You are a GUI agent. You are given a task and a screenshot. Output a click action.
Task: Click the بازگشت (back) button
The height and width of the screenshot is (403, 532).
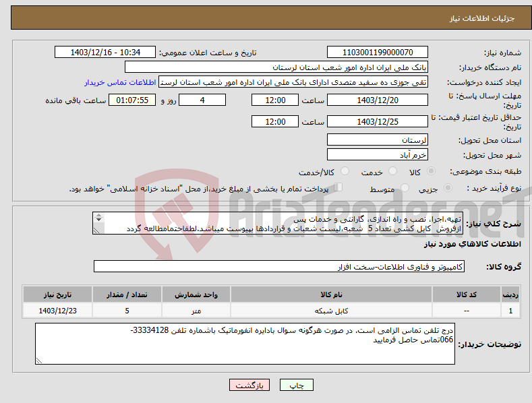click(249, 385)
